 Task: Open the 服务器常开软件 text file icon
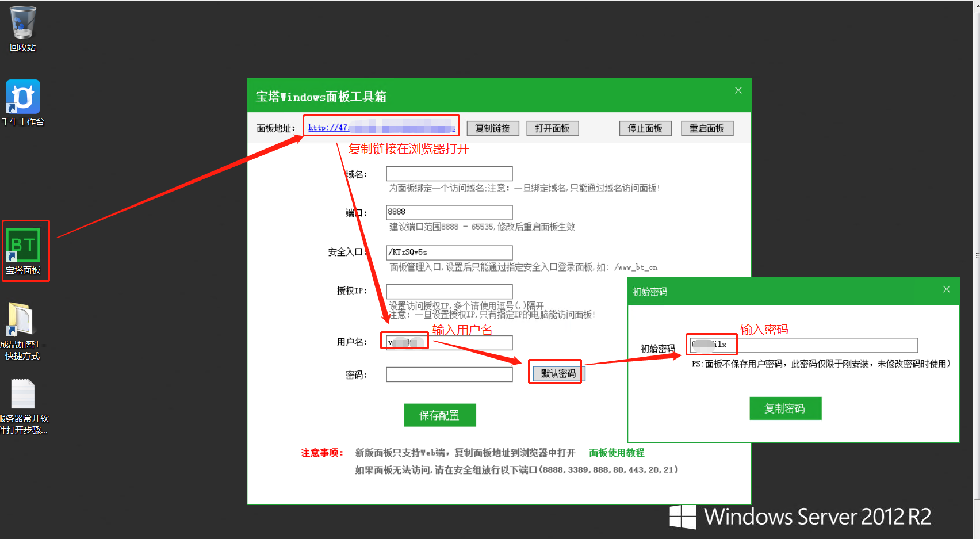click(24, 406)
